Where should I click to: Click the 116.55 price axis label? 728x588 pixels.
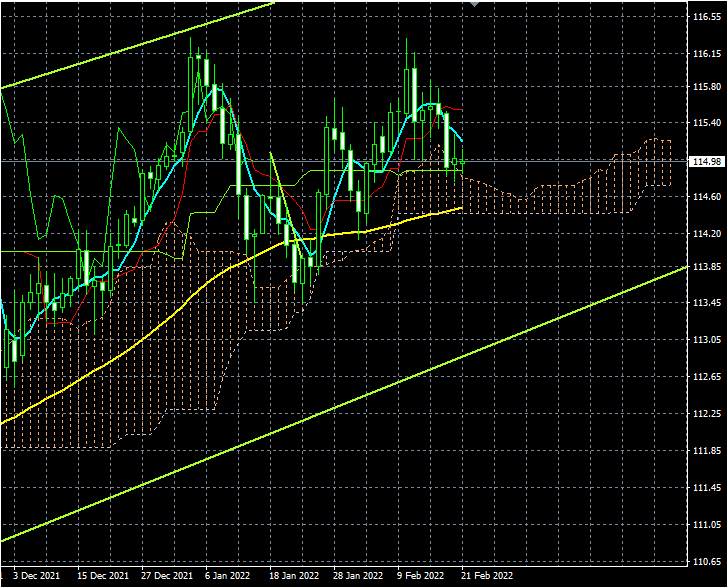click(x=707, y=17)
